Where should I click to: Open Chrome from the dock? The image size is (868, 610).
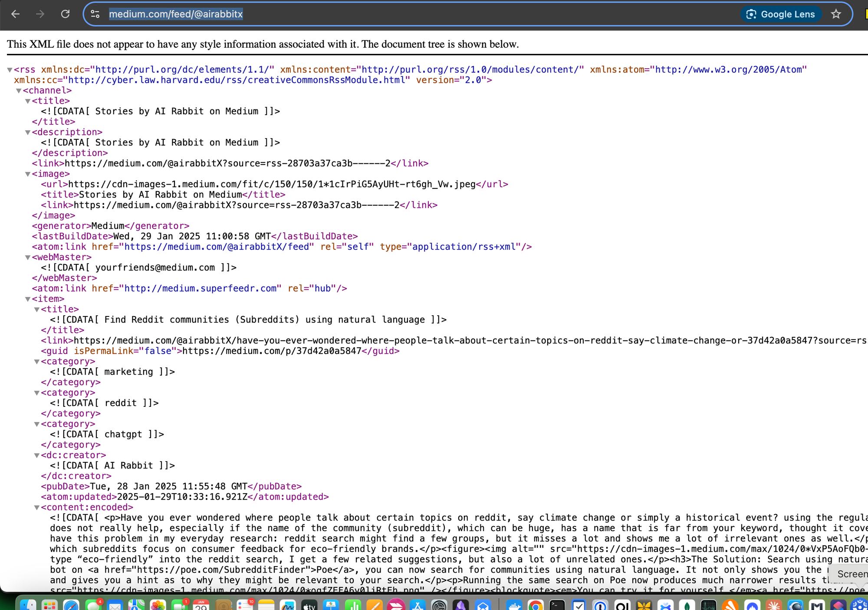pyautogui.click(x=536, y=605)
